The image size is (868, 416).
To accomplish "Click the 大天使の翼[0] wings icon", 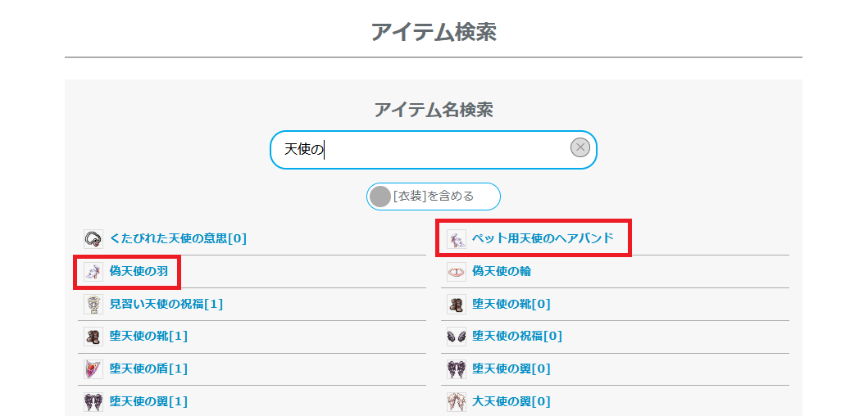I will [x=456, y=401].
